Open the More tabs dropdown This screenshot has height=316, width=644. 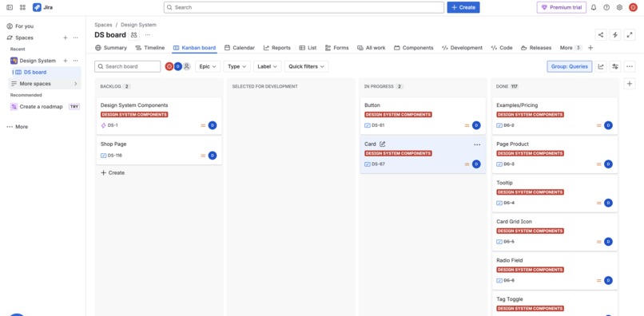[571, 48]
